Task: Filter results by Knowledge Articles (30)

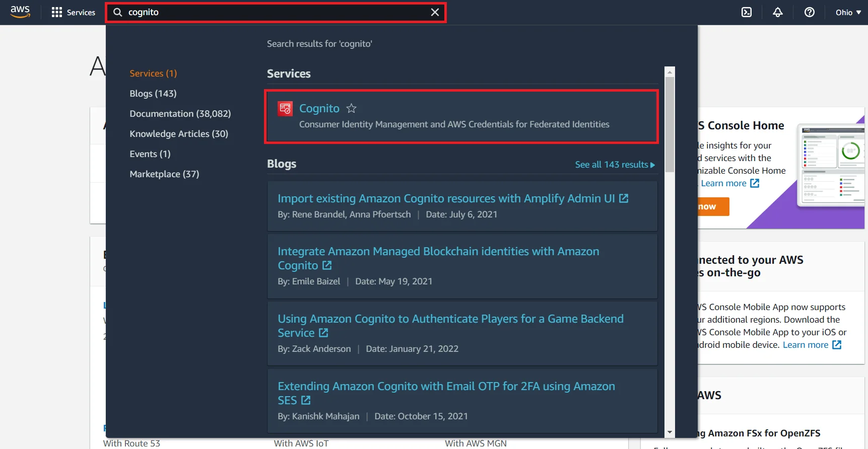Action: [x=179, y=134]
